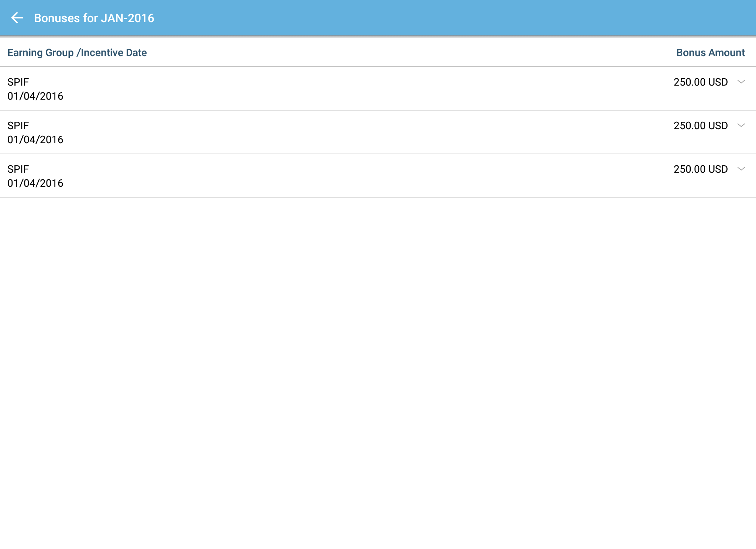Click the first row's 01/04/2016 date
This screenshot has height=549, width=756.
[35, 96]
